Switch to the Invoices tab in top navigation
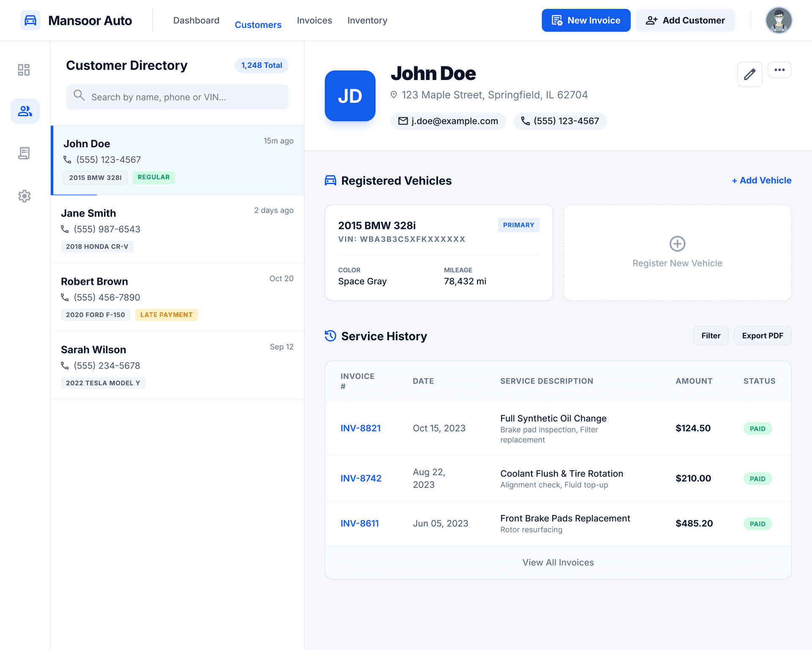The height and width of the screenshot is (650, 812). (314, 20)
